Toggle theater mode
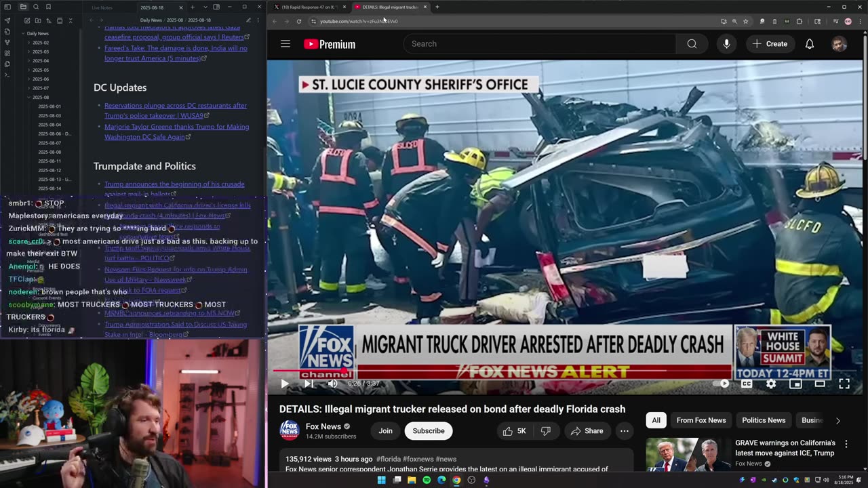 tap(820, 384)
